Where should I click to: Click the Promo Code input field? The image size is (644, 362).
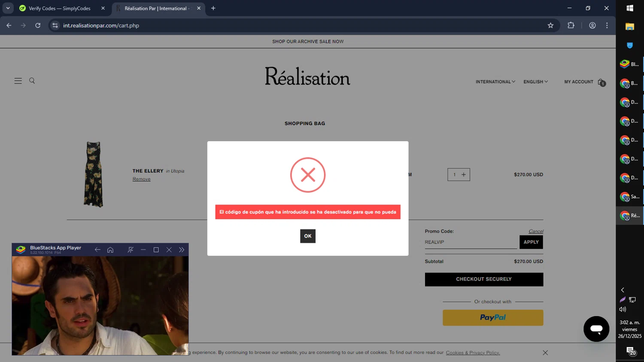pos(471,242)
